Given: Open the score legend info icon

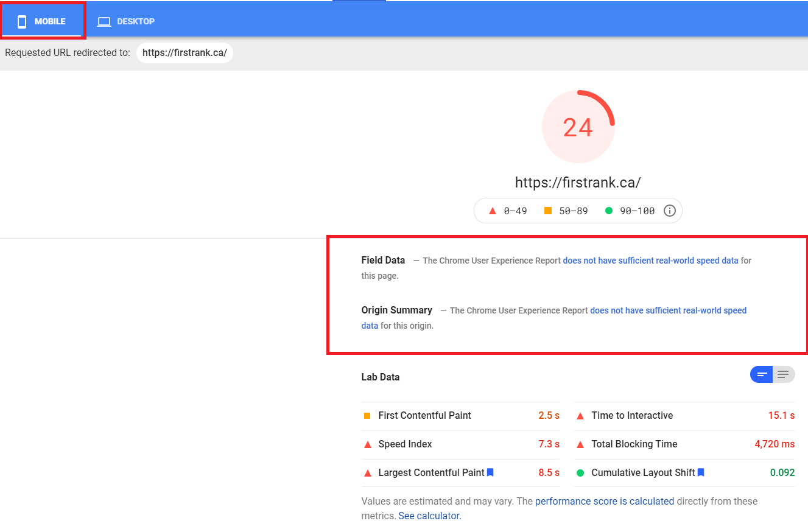Looking at the screenshot, I should coord(669,211).
